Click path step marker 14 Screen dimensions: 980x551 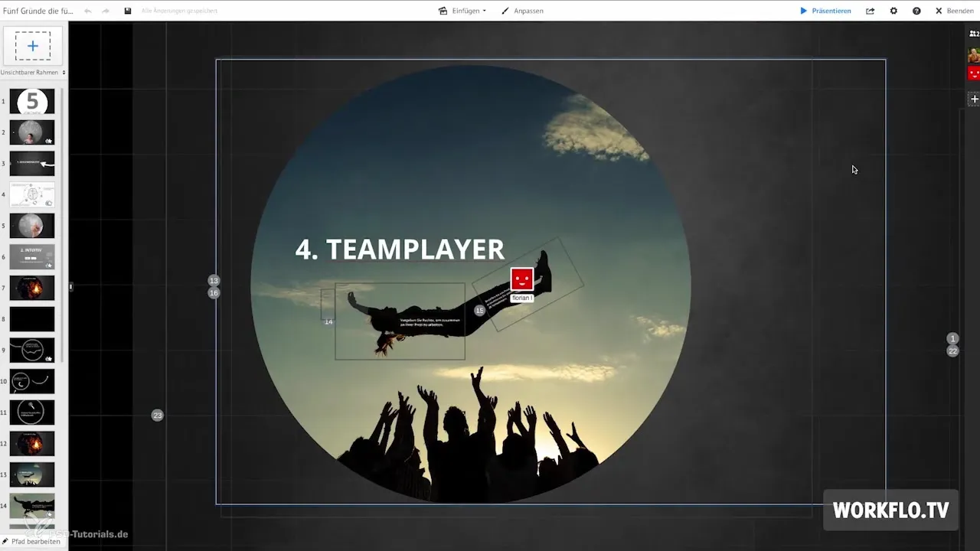[328, 322]
